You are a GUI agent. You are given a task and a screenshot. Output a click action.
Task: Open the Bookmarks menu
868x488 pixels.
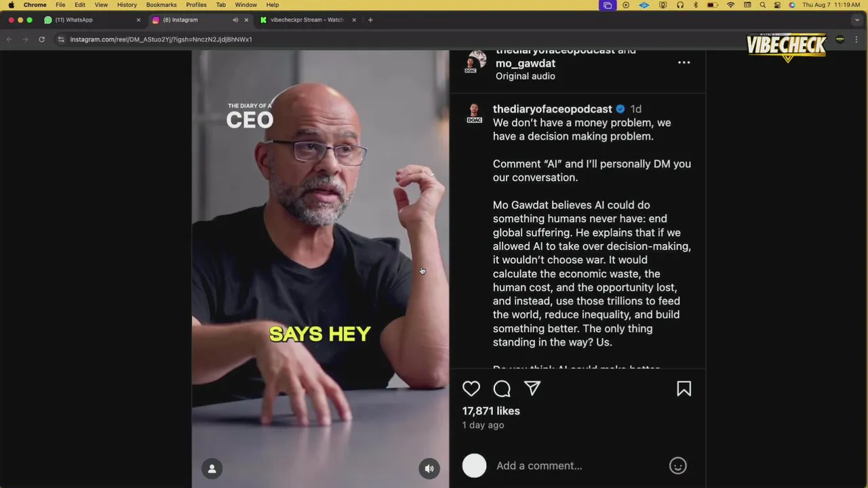click(161, 5)
